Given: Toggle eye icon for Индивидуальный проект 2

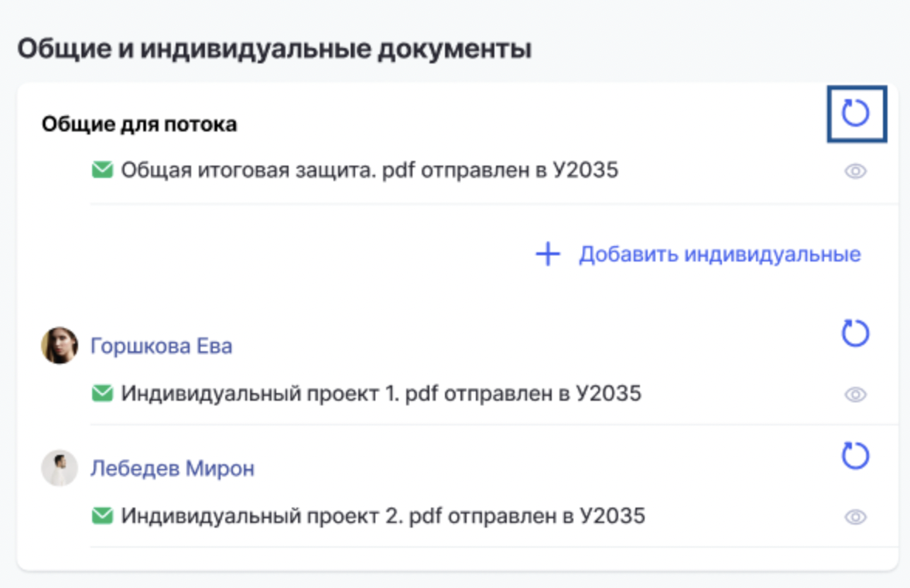Looking at the screenshot, I should (856, 517).
